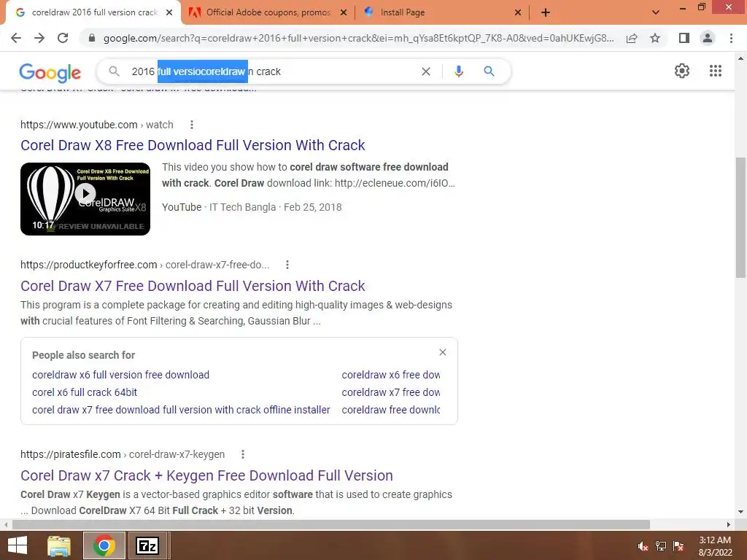Image resolution: width=747 pixels, height=560 pixels.
Task: Open Google apps grid
Action: [x=715, y=71]
